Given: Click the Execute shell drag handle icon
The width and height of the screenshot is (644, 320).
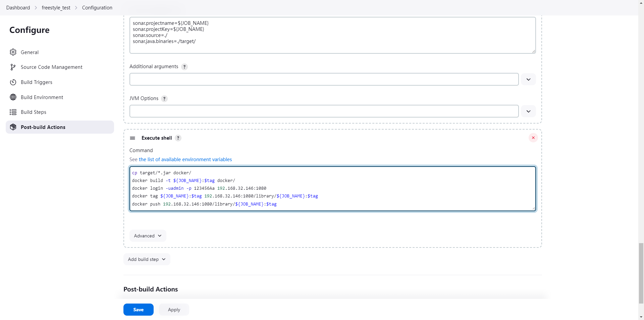Looking at the screenshot, I should (132, 138).
